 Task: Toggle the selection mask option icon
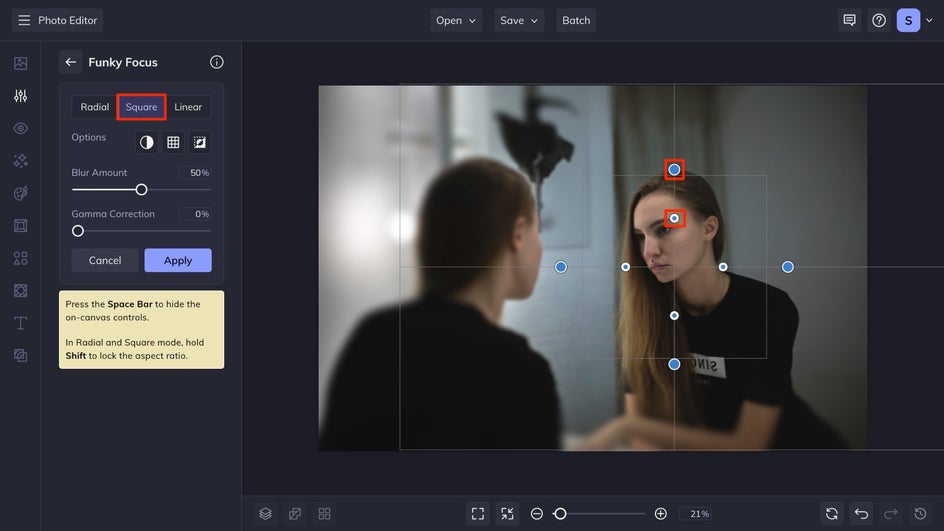[x=199, y=143]
